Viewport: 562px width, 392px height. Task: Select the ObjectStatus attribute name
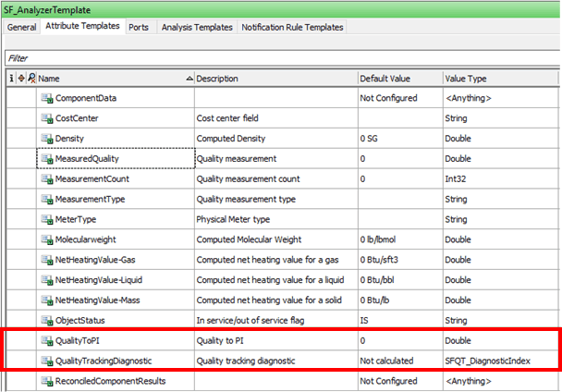[79, 320]
